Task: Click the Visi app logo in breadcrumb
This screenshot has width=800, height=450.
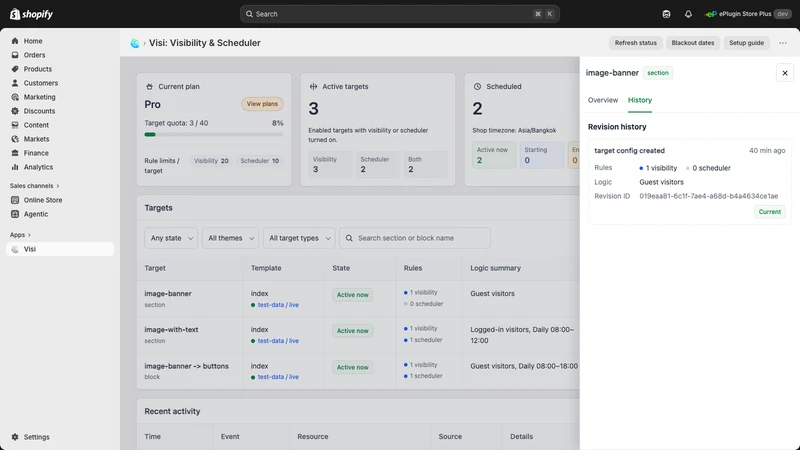Action: pos(135,43)
